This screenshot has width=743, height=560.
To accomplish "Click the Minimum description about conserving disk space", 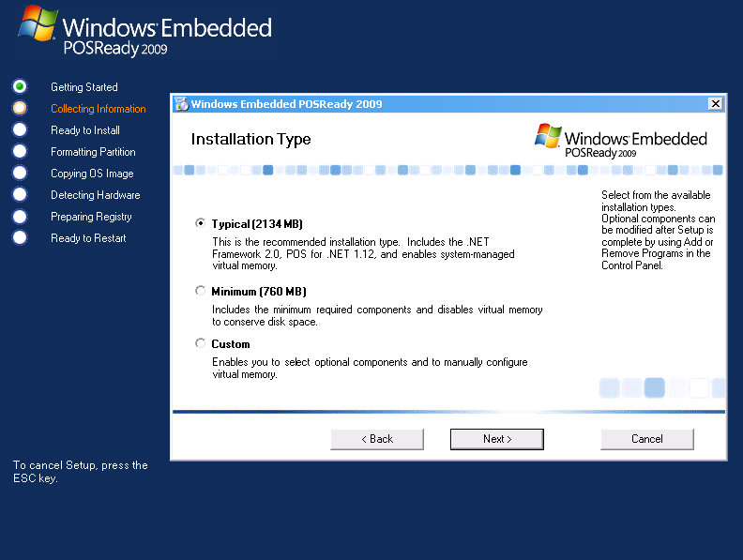I will 377,315.
